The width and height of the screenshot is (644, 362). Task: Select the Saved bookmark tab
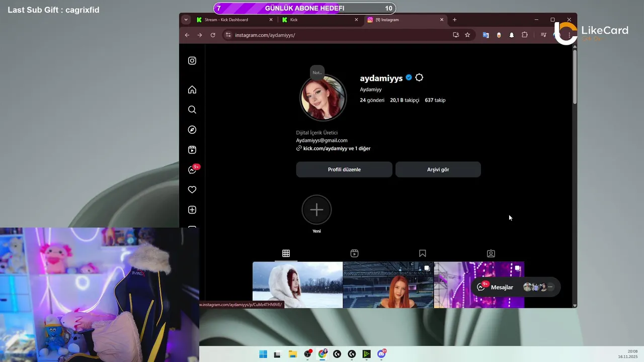(423, 253)
